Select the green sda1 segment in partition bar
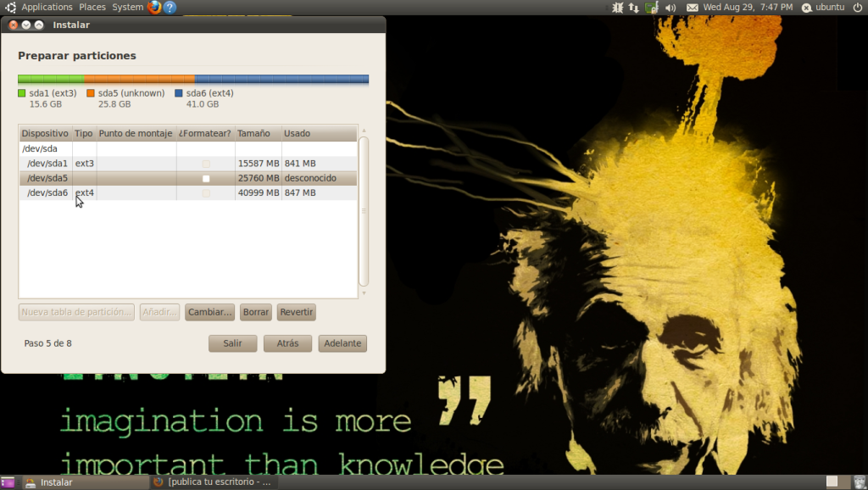This screenshot has width=868, height=490. (51, 79)
